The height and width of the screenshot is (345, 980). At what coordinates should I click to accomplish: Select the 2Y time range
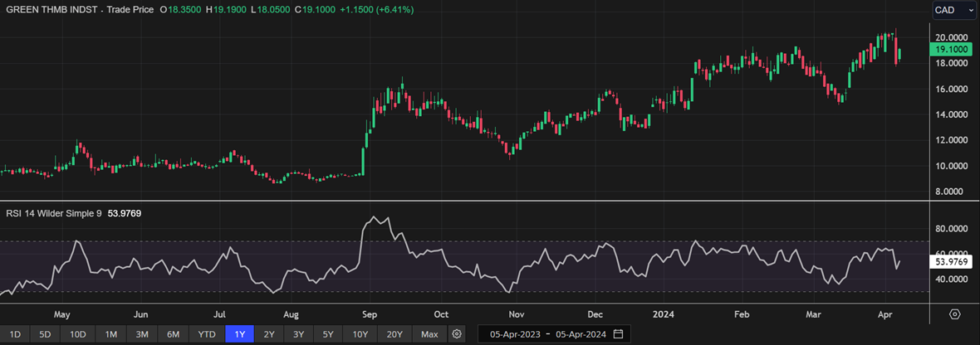click(269, 334)
